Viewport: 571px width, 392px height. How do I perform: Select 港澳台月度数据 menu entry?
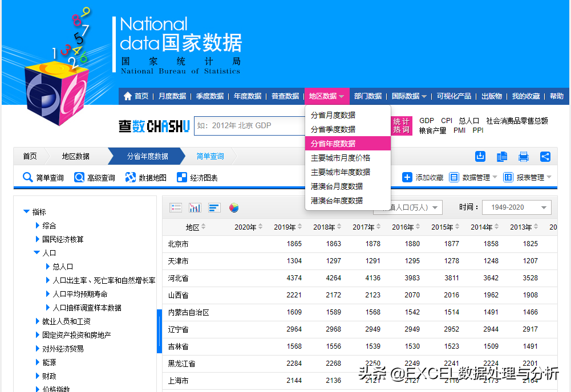pos(348,186)
